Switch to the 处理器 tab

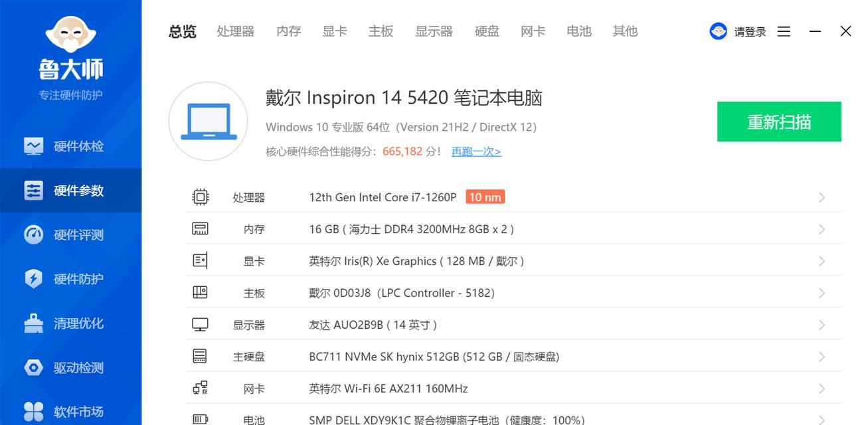pyautogui.click(x=236, y=31)
